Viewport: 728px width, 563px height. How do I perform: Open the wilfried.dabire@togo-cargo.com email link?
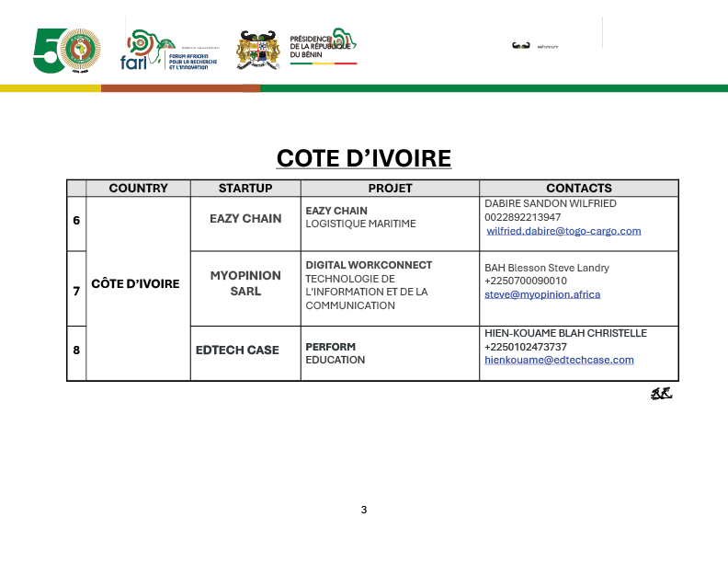tap(563, 231)
